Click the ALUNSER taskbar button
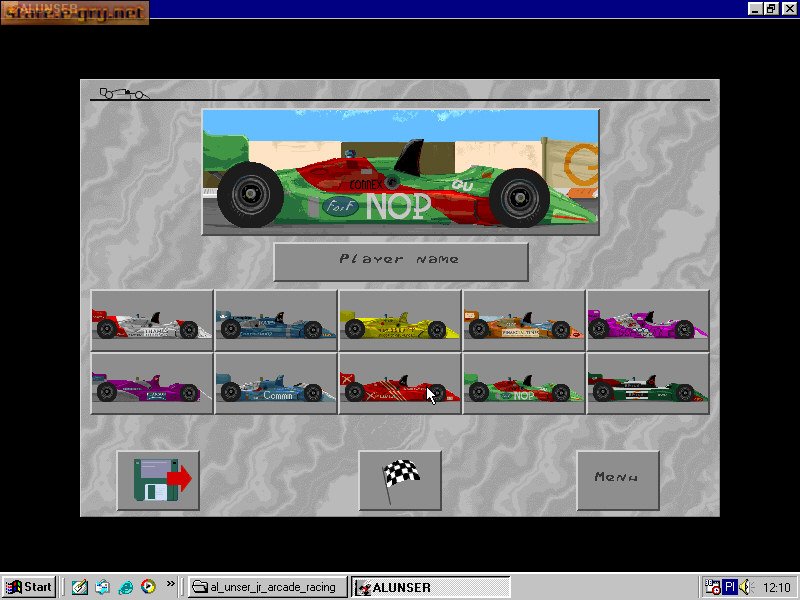800x600 pixels. click(431, 587)
